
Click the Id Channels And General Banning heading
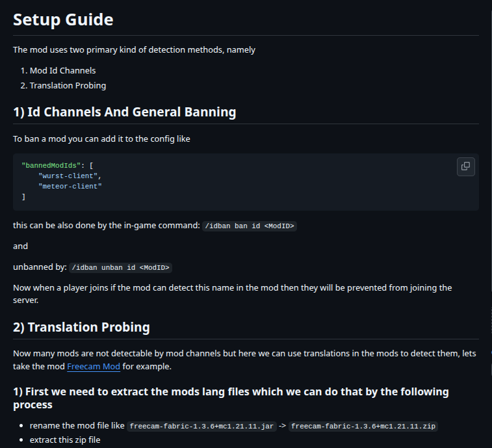pos(125,112)
